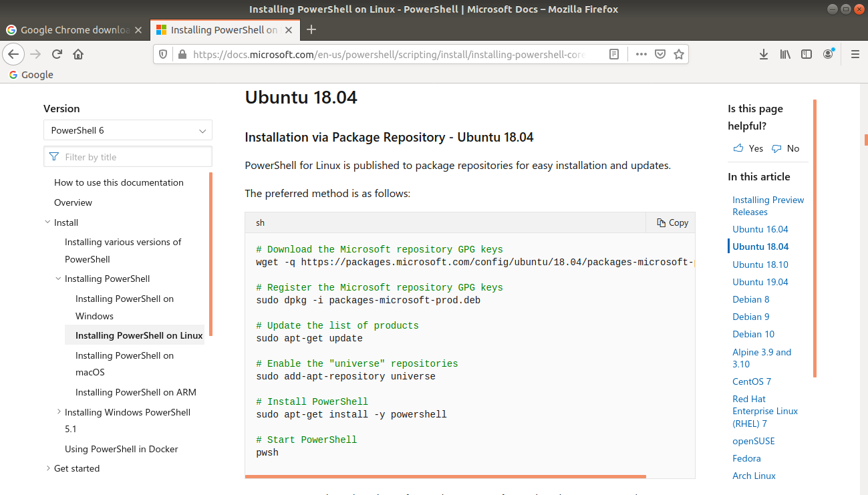Open page actions three-dot menu

pos(641,54)
